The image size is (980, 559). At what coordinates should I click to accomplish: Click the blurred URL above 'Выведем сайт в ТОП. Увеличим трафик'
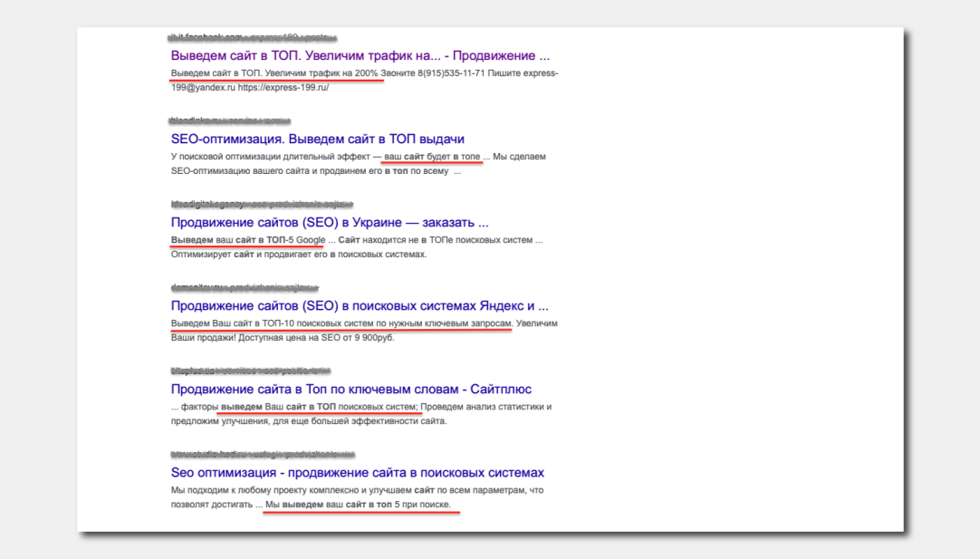(253, 37)
